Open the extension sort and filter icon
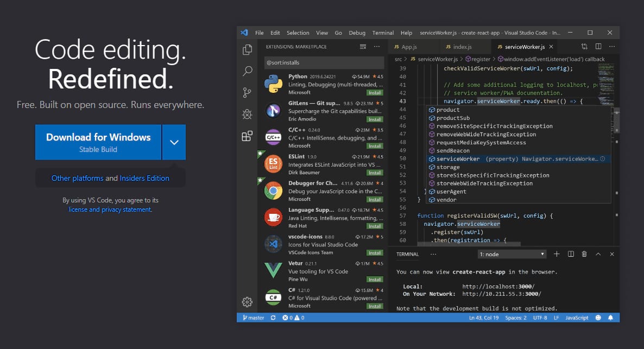This screenshot has height=349, width=644. pos(363,47)
